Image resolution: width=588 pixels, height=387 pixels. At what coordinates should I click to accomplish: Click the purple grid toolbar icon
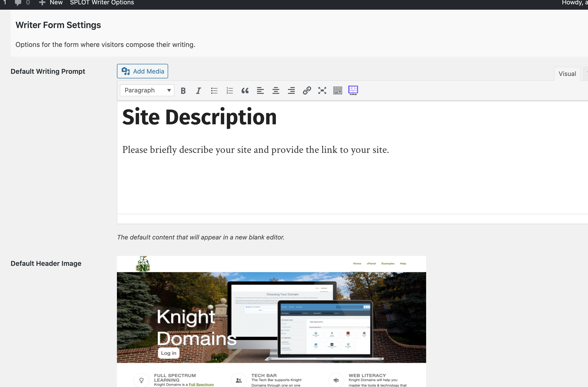(353, 90)
